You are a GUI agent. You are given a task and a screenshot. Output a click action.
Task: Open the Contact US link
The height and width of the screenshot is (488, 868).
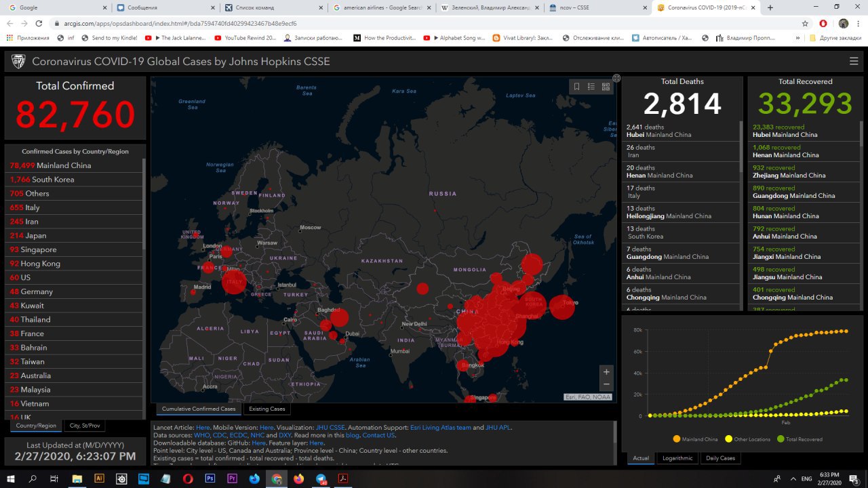tap(378, 435)
